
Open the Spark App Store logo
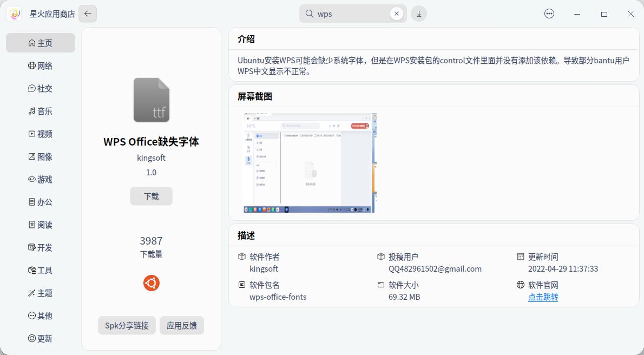coord(14,13)
